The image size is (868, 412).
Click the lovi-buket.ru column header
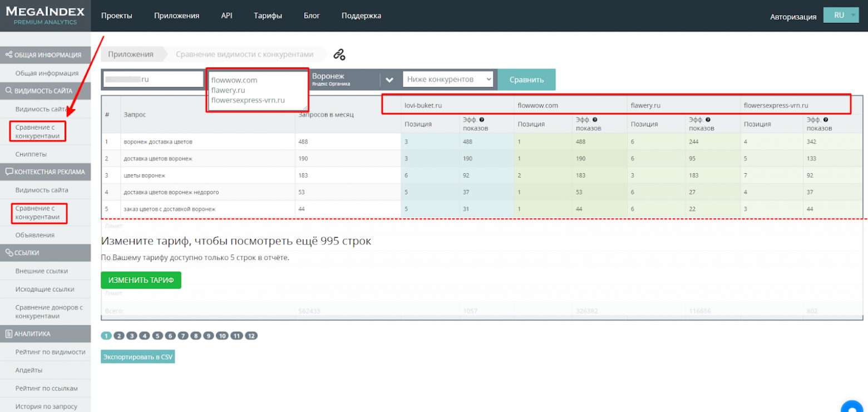click(x=423, y=105)
